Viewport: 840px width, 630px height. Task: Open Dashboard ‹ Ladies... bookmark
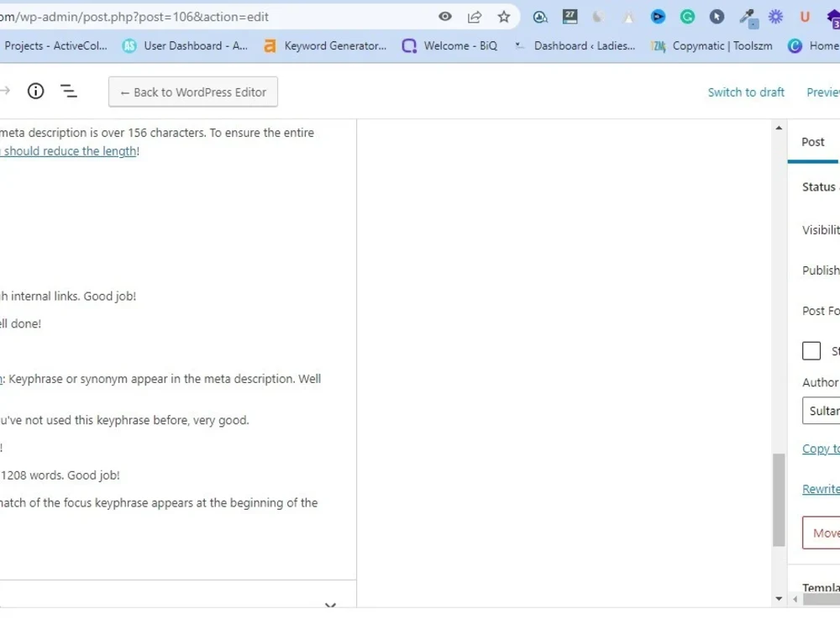[575, 46]
